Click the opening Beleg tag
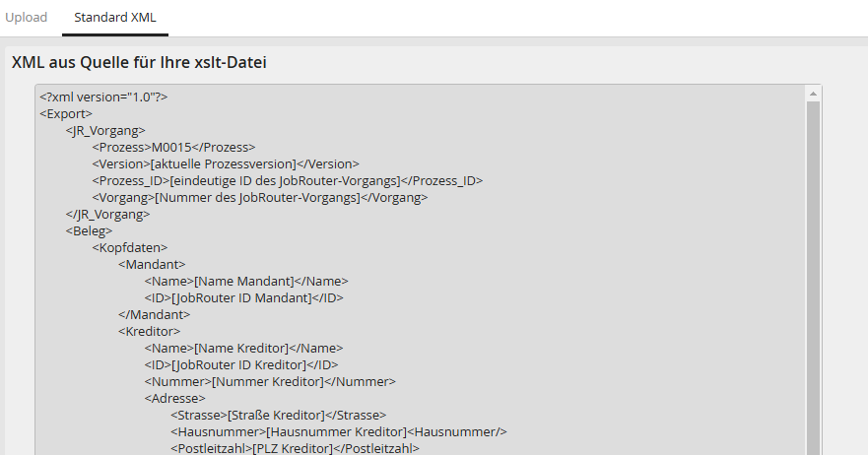 click(x=89, y=230)
